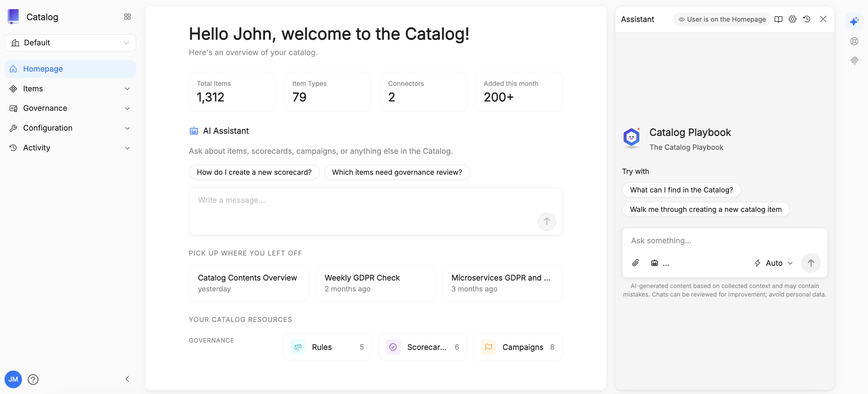Expand the Configuration section chevron
This screenshot has width=868, height=394.
(x=127, y=128)
